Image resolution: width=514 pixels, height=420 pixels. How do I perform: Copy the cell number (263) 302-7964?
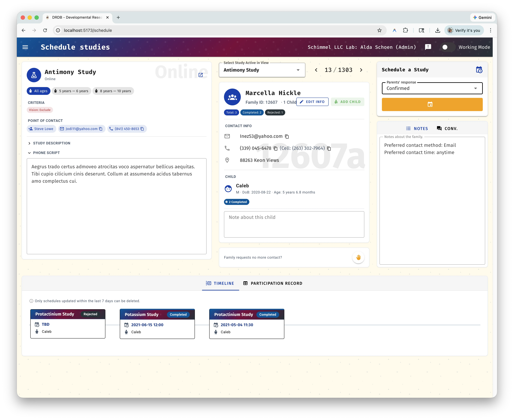click(x=329, y=149)
